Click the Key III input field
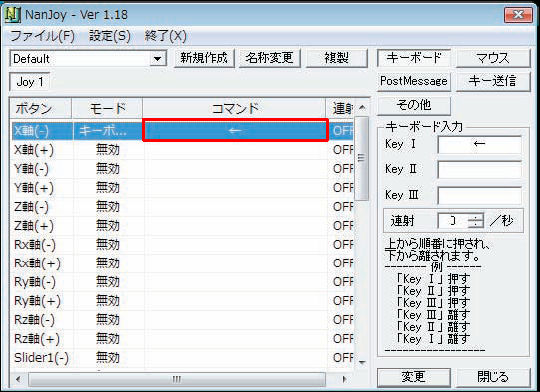 pos(479,195)
